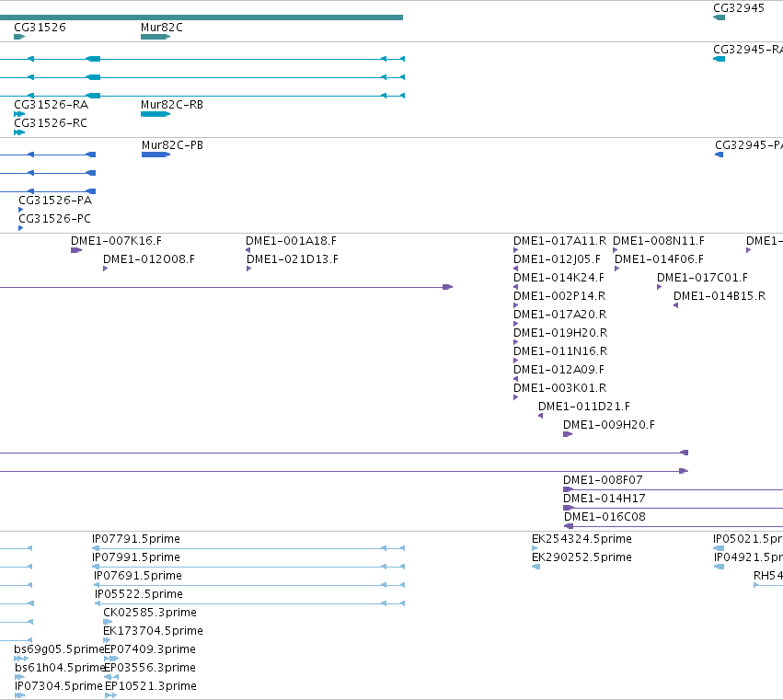Screen dimensions: 783x700
Task: Select protein CG31526-PC
Action: 21,228
